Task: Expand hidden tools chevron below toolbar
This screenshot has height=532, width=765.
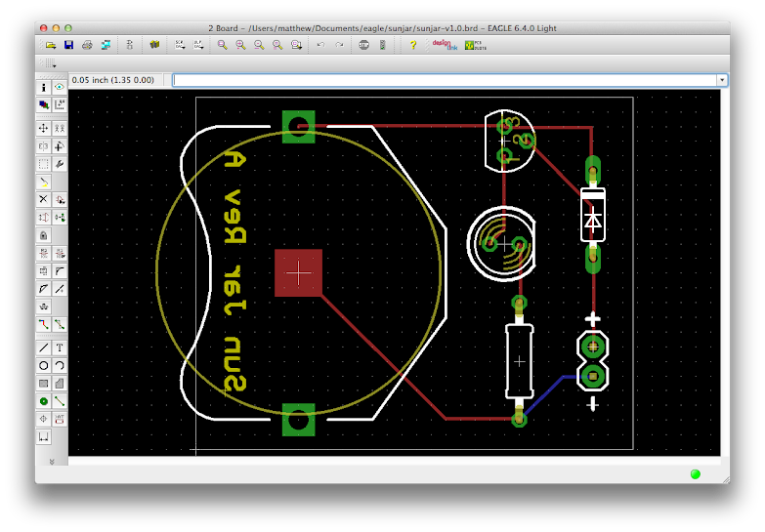Action: point(52,462)
